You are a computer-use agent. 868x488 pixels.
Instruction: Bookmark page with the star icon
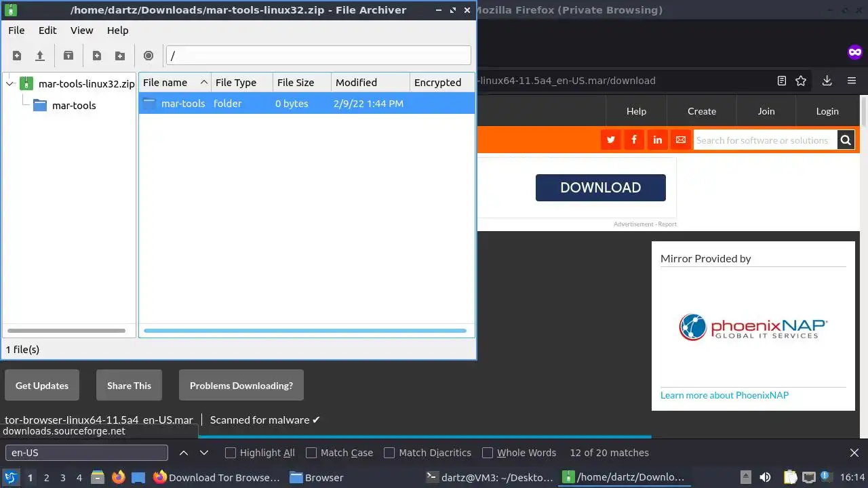(x=801, y=81)
